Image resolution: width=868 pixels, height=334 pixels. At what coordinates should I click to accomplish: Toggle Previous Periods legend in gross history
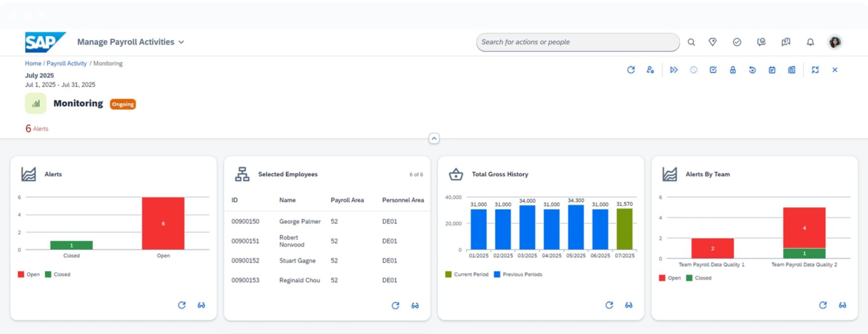[x=518, y=275]
